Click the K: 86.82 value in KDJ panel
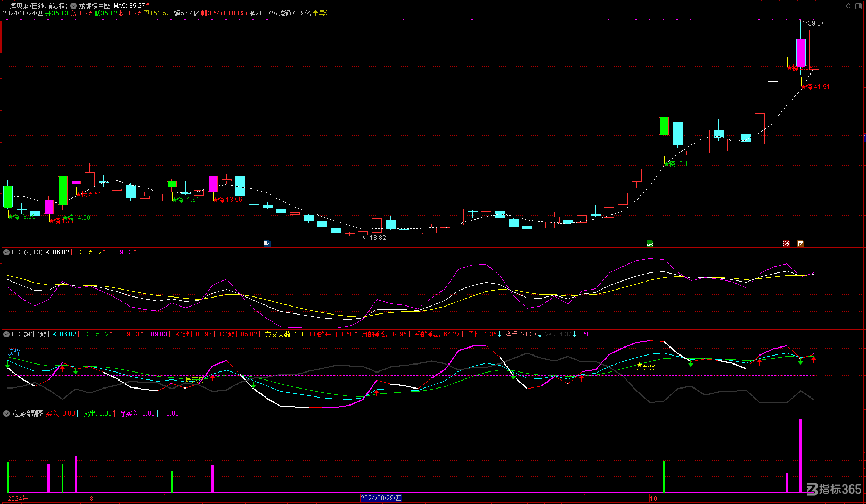Screen dimensions: 866x504 click(59, 252)
